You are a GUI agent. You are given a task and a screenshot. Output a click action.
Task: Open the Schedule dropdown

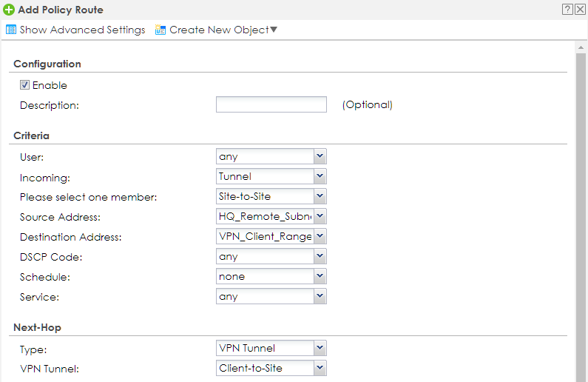pos(271,277)
